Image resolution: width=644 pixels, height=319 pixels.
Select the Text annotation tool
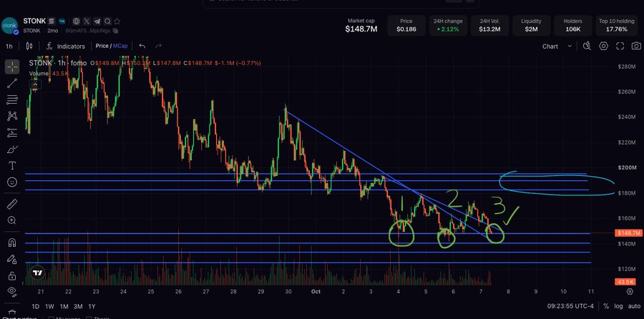tap(12, 165)
